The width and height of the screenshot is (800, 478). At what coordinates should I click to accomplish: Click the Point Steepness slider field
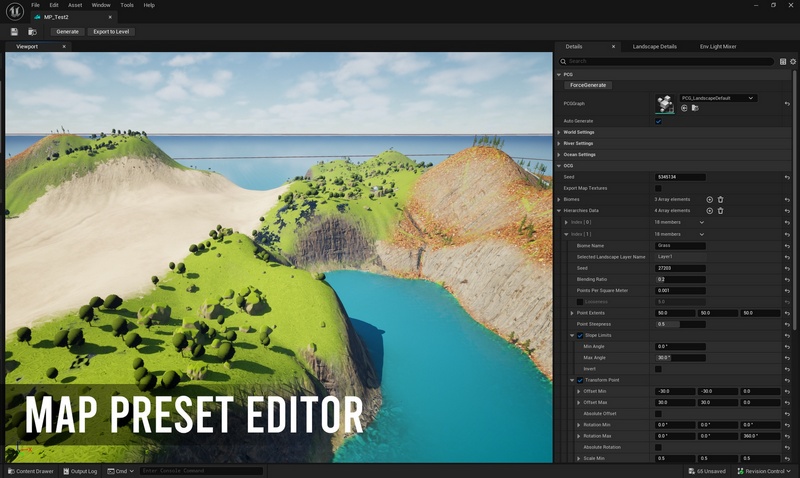pyautogui.click(x=680, y=324)
